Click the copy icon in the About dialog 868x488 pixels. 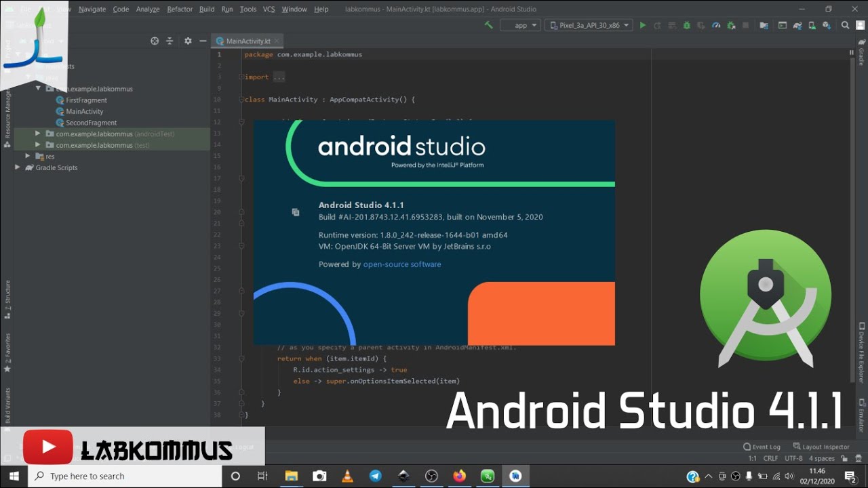point(296,212)
